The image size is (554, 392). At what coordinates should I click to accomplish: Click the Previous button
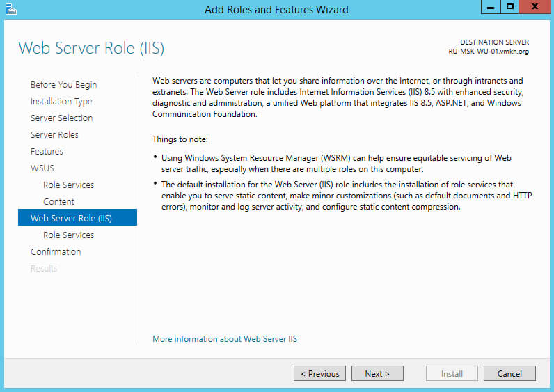319,373
